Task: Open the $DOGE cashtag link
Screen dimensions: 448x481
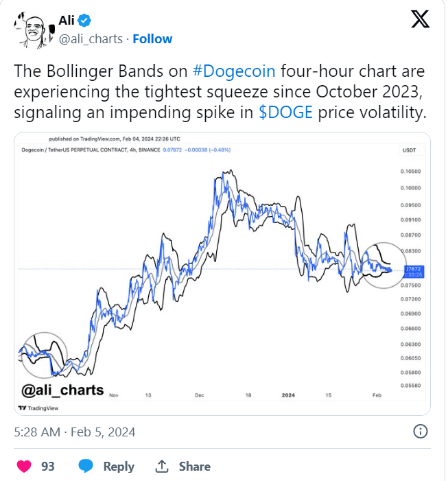Action: [x=286, y=112]
